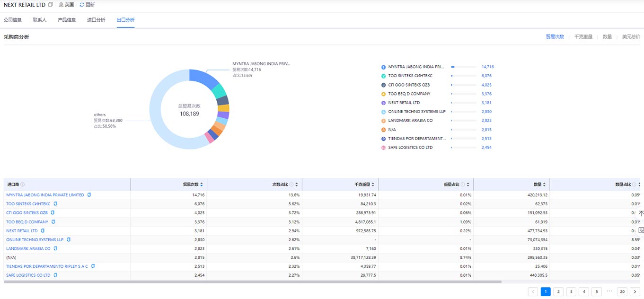
Task: Copy MYNTRA JABONG INDIA PRIVATE LIMITED name in table
Action: (x=89, y=195)
